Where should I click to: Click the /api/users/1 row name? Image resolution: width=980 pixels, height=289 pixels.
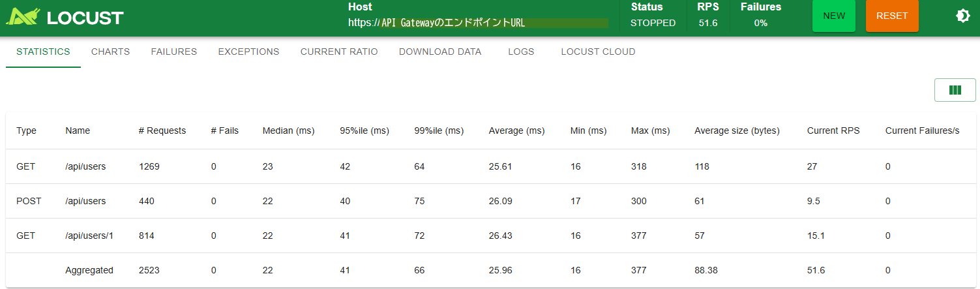89,236
